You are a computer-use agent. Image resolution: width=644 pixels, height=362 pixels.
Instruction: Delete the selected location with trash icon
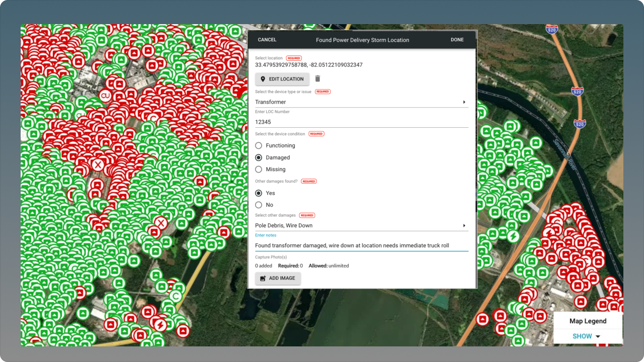(x=317, y=79)
